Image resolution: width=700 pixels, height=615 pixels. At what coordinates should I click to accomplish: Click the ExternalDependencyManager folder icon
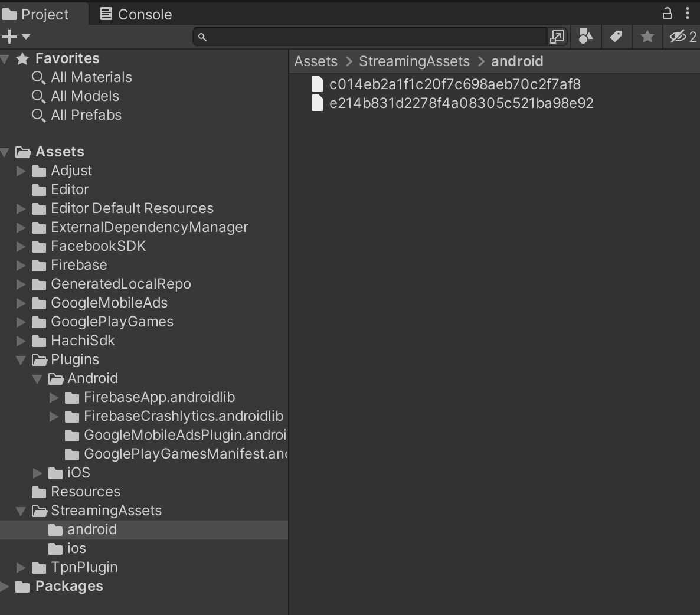coord(39,228)
